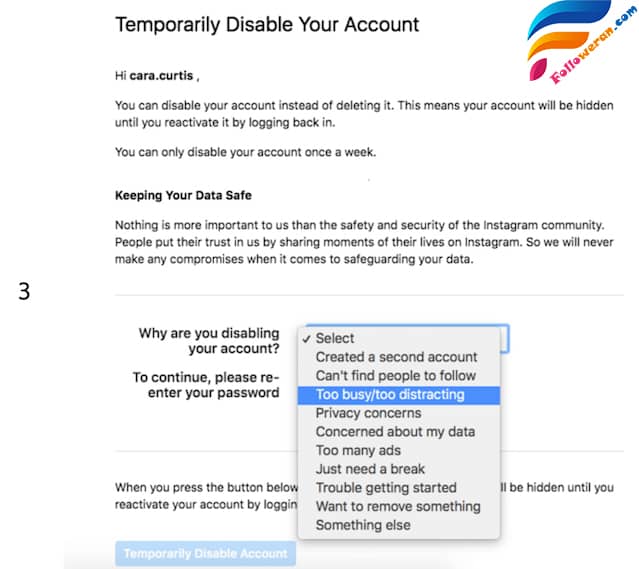
Task: Select 'Just need a break' option
Action: [370, 469]
